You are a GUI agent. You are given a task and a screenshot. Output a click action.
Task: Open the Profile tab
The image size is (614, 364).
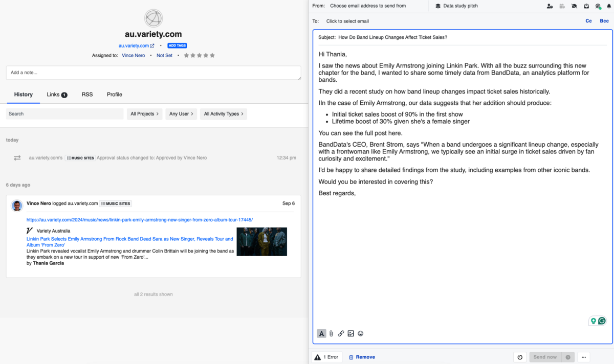114,95
